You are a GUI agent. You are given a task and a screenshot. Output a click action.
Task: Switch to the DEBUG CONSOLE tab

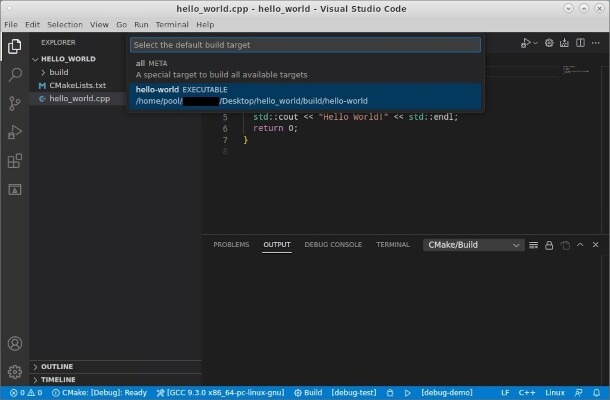click(333, 244)
